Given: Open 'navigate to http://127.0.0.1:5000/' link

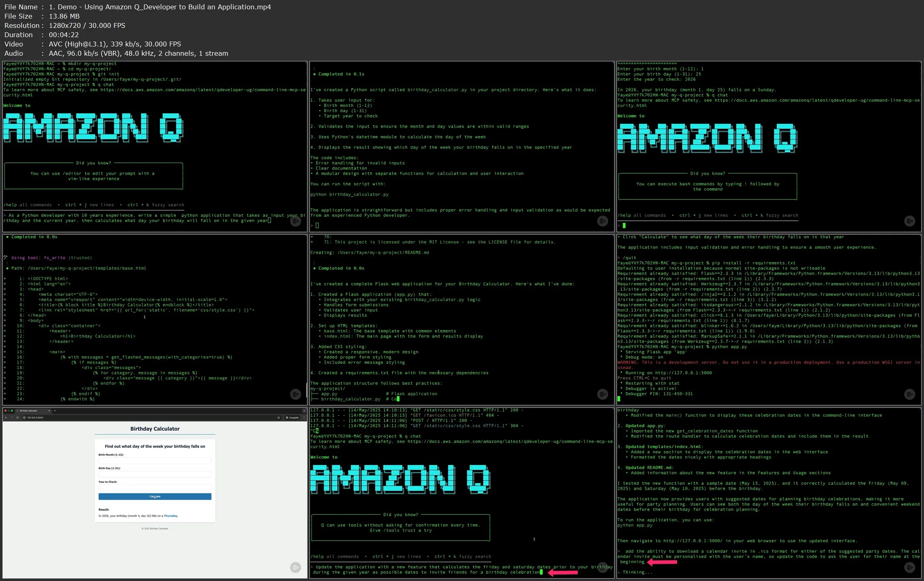Looking at the screenshot, I should (x=694, y=541).
